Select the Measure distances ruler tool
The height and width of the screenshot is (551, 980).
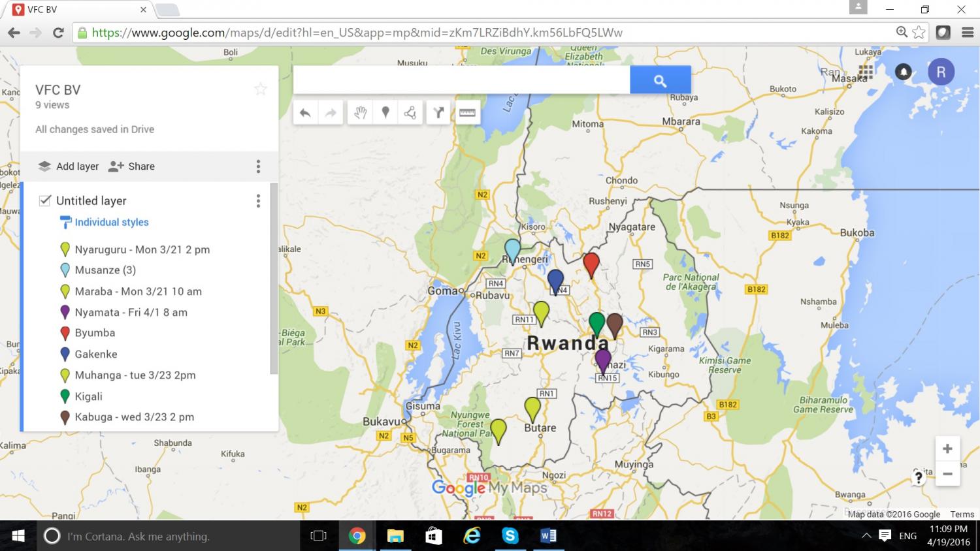(x=467, y=112)
